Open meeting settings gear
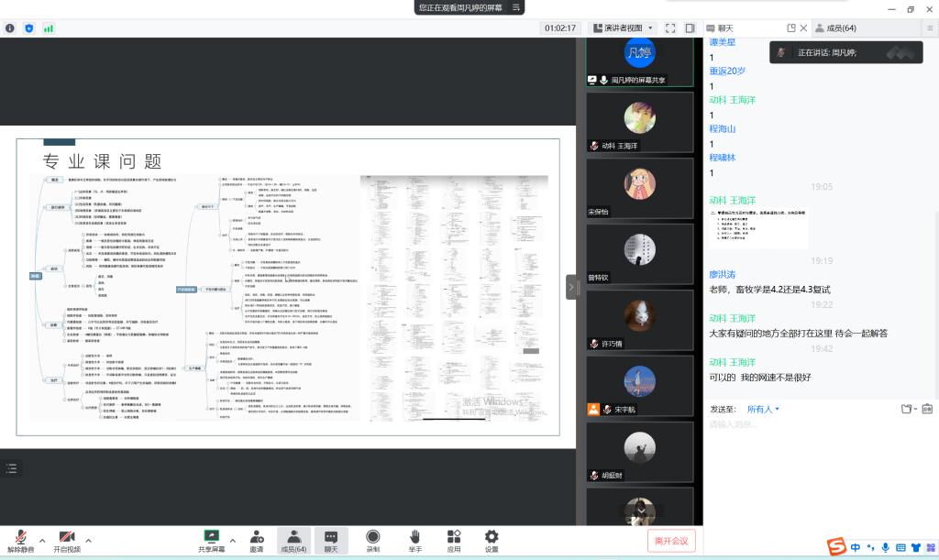 492,540
